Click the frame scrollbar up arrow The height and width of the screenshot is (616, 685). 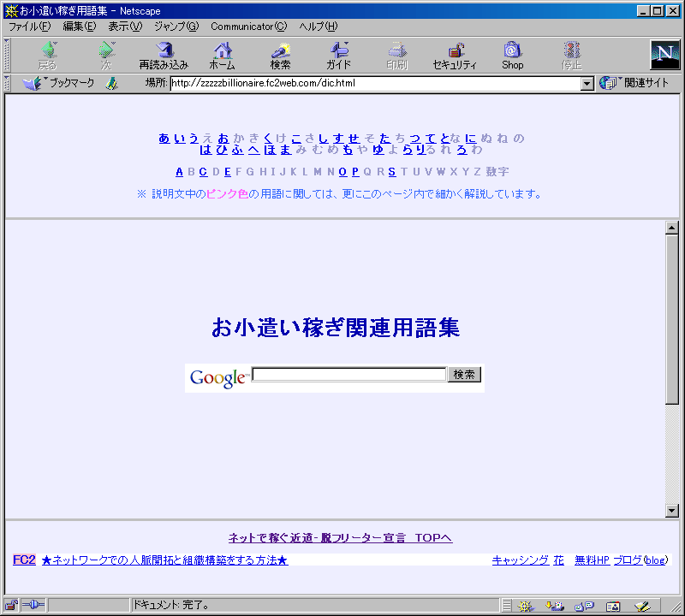click(672, 228)
